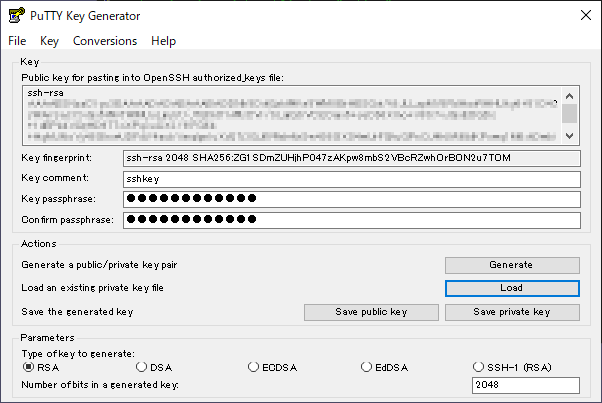Click the 'Confirm passphrase:' label

tap(68, 220)
